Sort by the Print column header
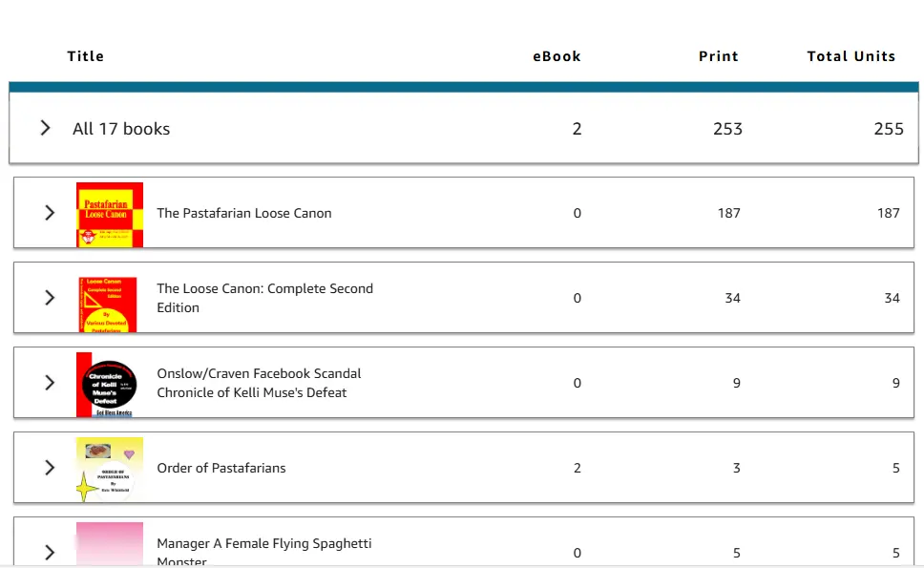The image size is (924, 568). tap(718, 56)
